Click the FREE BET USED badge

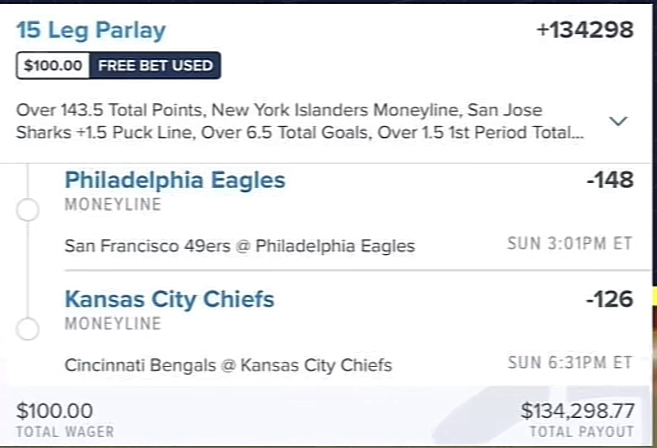pyautogui.click(x=155, y=66)
